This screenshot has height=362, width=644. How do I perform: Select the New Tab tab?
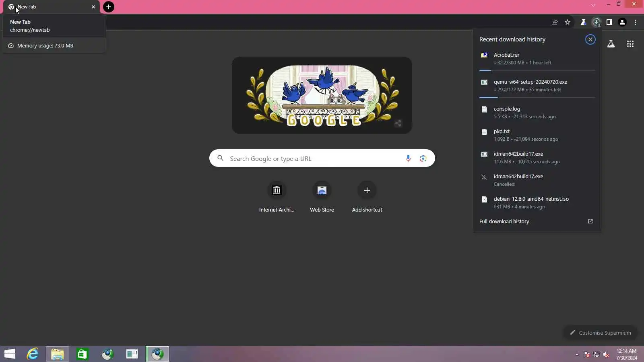(52, 7)
